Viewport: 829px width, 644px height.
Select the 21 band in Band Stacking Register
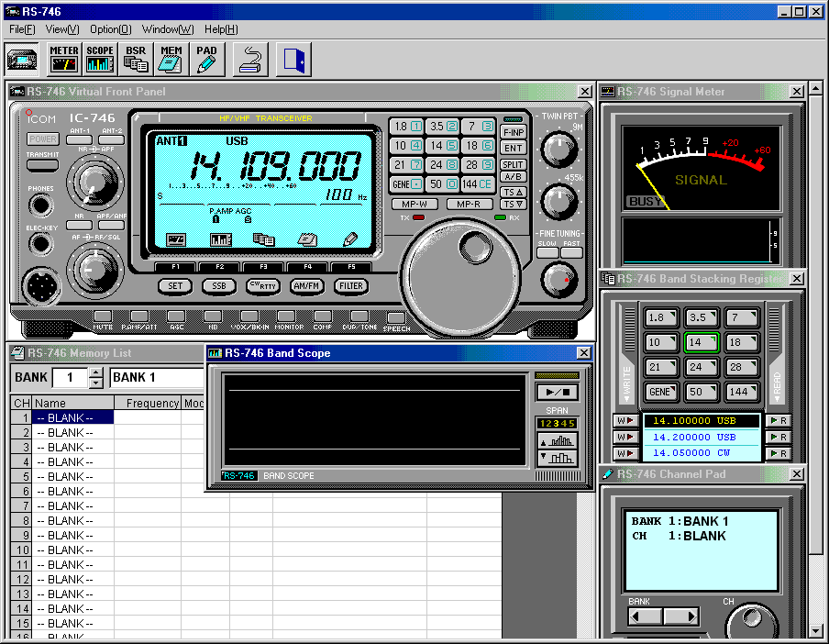pyautogui.click(x=660, y=367)
